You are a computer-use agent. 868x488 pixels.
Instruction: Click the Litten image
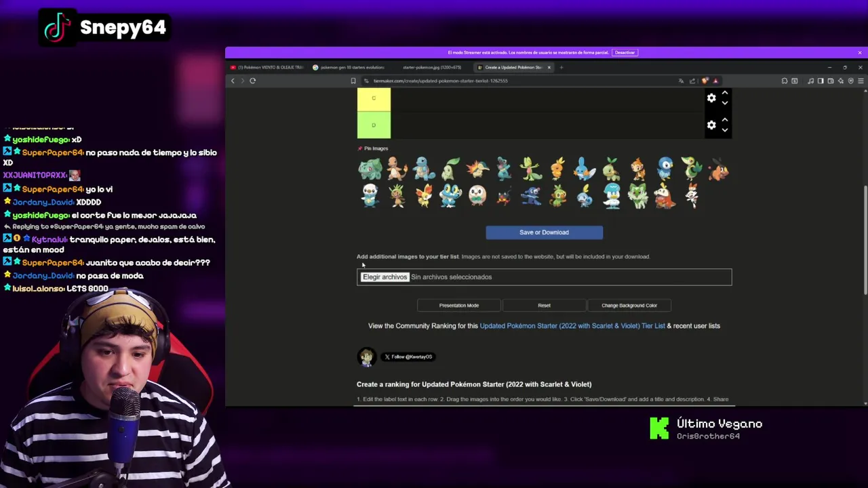click(x=505, y=195)
